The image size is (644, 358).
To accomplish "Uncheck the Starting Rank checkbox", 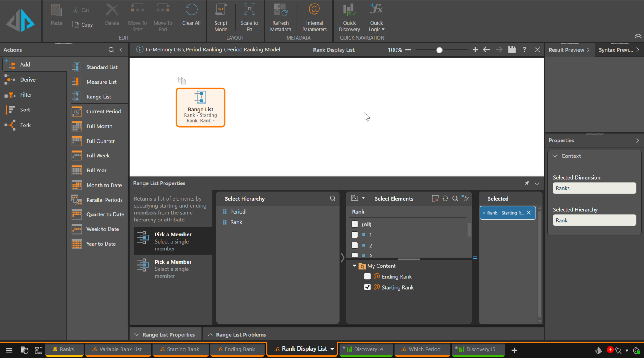I will pos(367,287).
